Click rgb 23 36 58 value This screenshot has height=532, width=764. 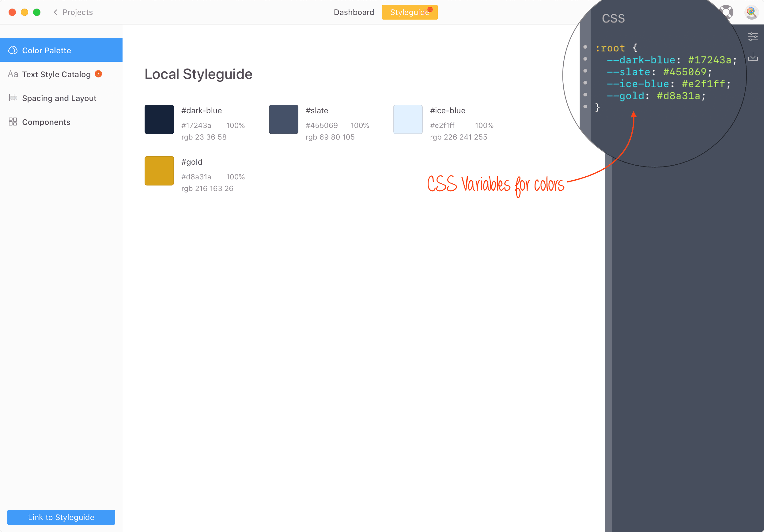point(204,137)
